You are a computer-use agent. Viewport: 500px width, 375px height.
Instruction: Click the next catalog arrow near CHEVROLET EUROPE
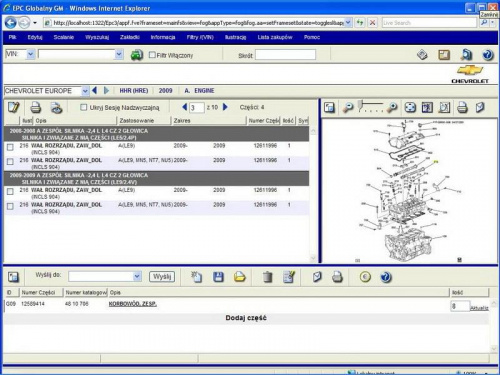(106, 90)
